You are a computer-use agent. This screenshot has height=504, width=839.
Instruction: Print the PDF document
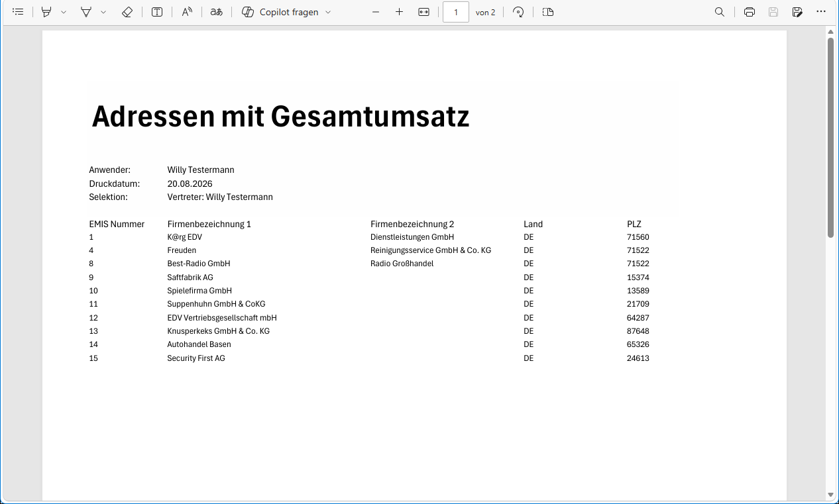pyautogui.click(x=750, y=12)
